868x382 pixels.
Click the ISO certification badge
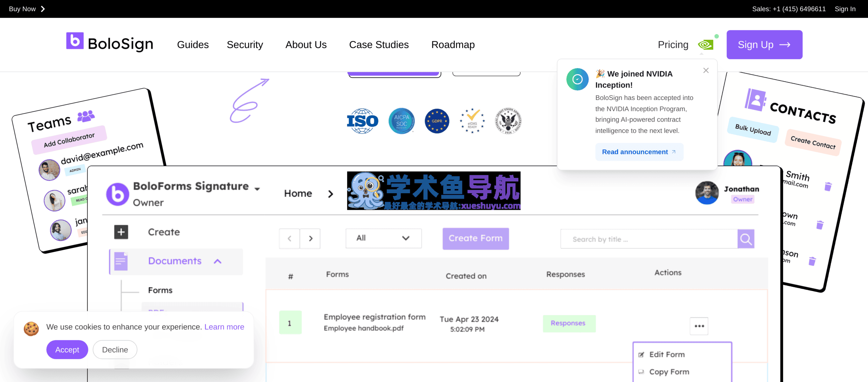click(x=363, y=121)
